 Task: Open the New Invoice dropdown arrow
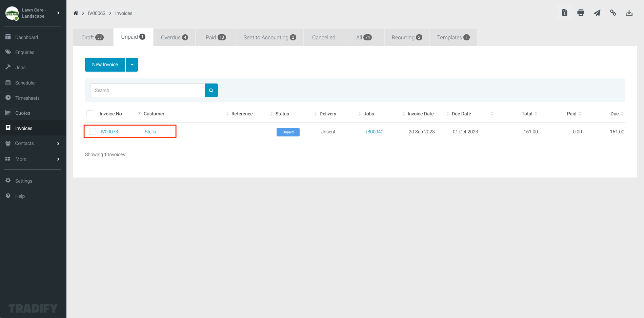[132, 64]
